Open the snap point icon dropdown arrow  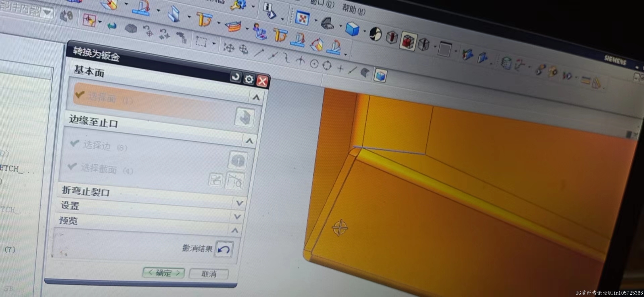pos(100,22)
